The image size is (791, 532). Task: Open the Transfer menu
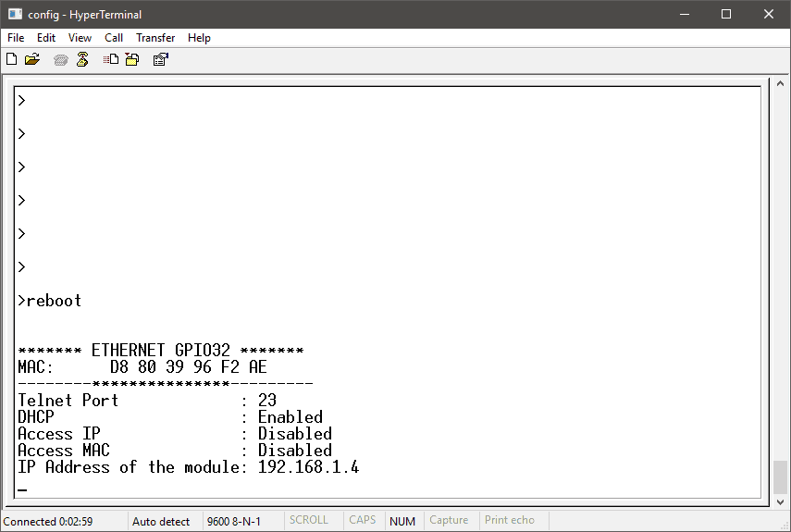pyautogui.click(x=155, y=38)
